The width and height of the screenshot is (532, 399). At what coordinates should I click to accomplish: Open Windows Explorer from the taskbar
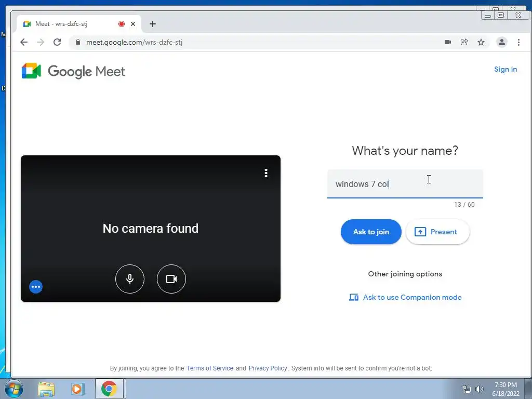coord(46,389)
